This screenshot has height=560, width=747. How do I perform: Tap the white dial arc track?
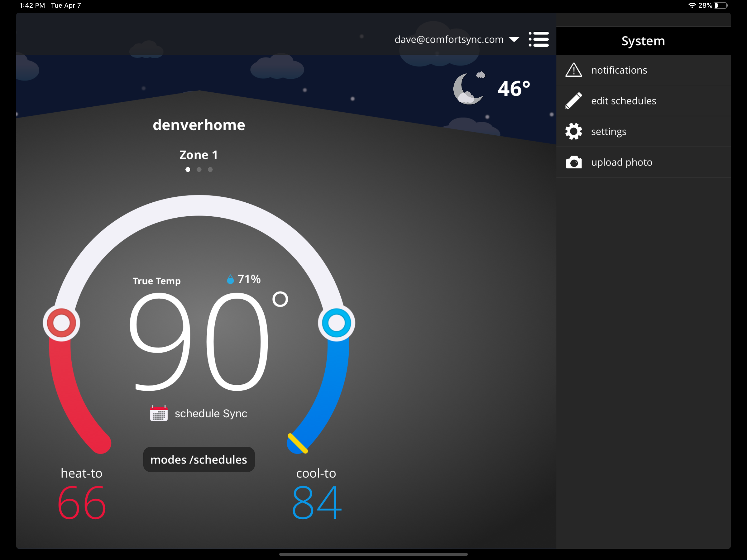coord(199,205)
